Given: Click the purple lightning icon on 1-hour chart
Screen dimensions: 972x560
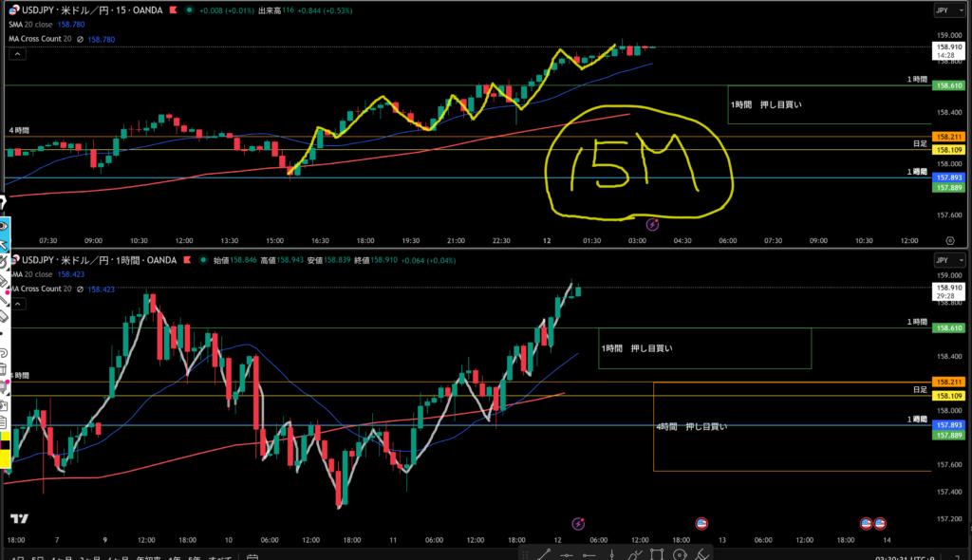Looking at the screenshot, I should [x=579, y=523].
